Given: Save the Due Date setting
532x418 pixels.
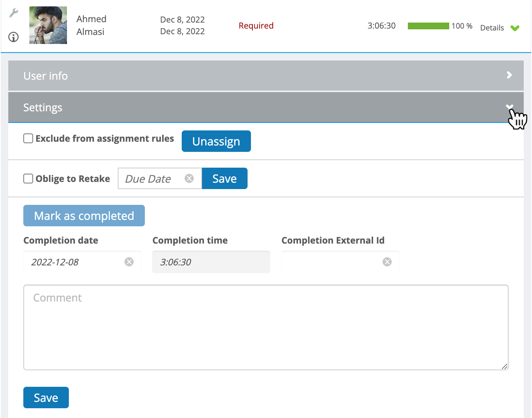Looking at the screenshot, I should coord(225,178).
